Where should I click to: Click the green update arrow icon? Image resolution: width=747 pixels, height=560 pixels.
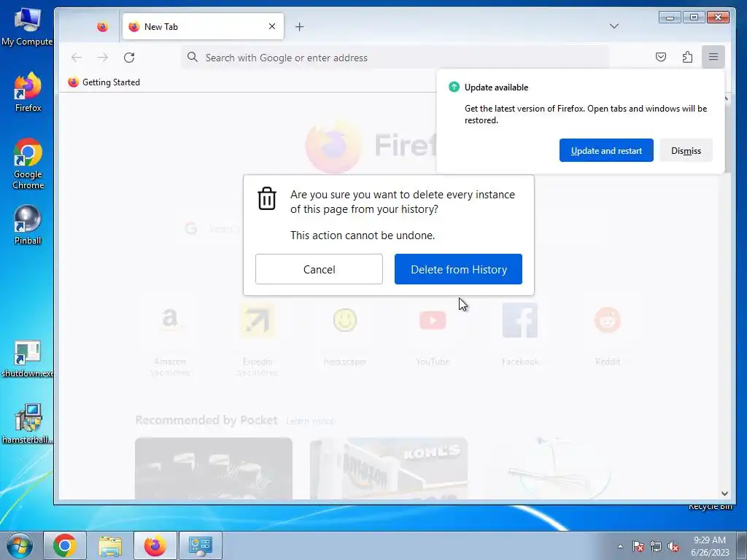click(x=454, y=87)
